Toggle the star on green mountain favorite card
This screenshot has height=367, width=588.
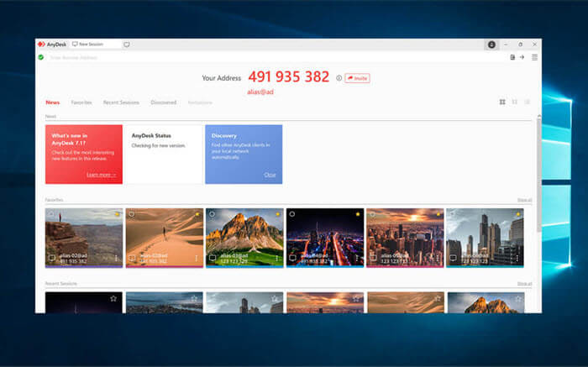(x=278, y=214)
